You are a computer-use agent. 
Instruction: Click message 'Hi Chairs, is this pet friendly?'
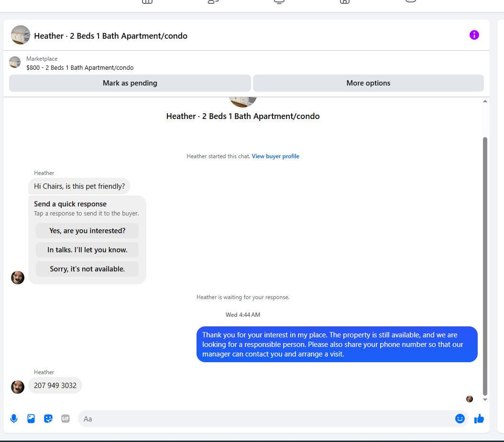(x=79, y=186)
